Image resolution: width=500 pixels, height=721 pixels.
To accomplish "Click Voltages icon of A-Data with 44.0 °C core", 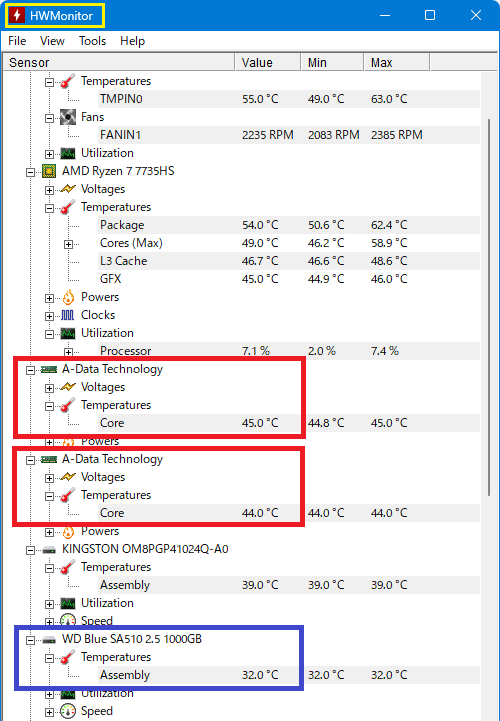I will (x=68, y=477).
